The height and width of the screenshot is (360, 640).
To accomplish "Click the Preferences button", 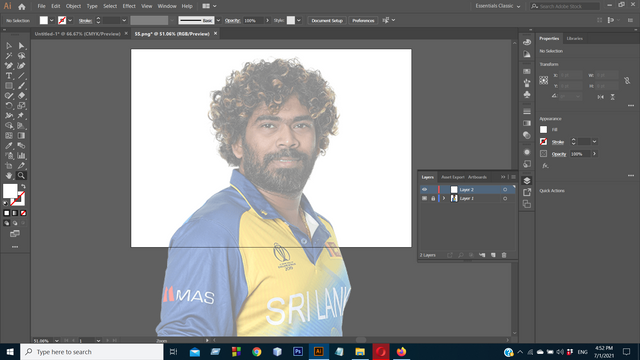I will [363, 20].
